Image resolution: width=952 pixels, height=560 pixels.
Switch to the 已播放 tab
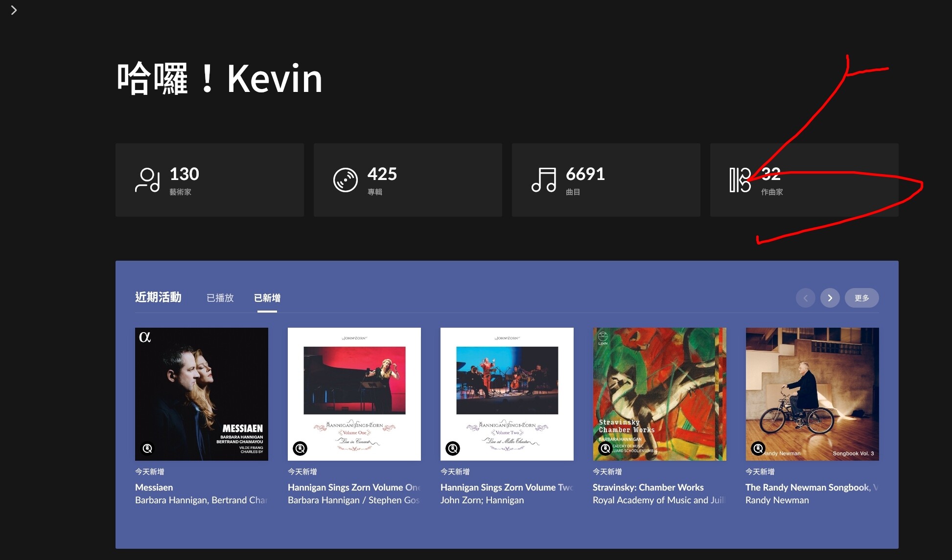(x=220, y=298)
